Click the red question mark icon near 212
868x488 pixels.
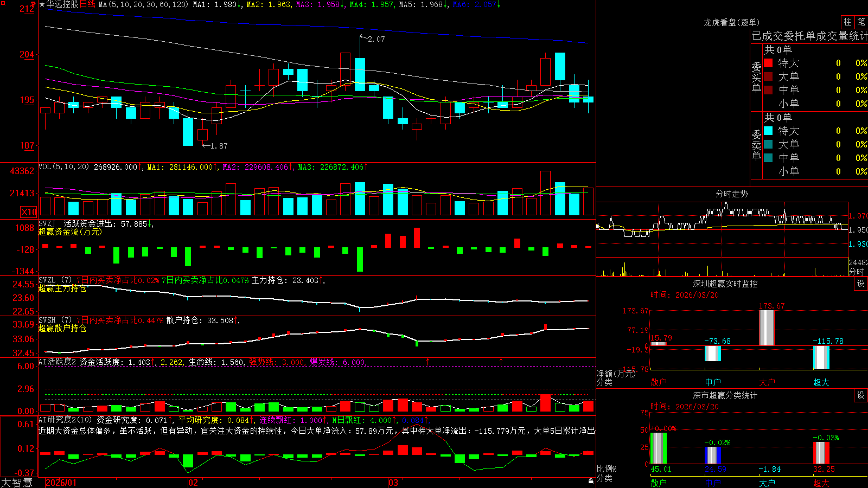[x=33, y=4]
